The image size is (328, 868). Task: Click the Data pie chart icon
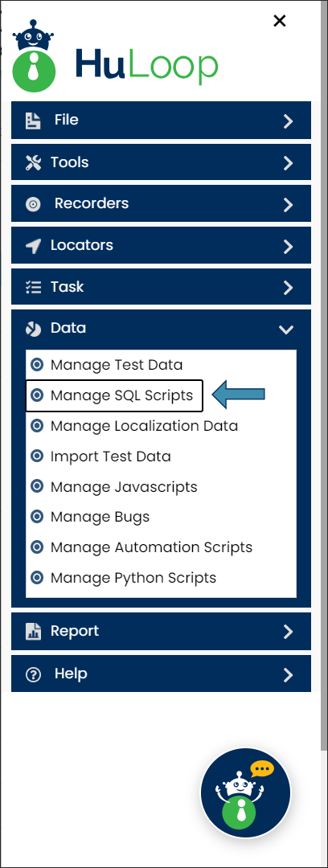(33, 329)
